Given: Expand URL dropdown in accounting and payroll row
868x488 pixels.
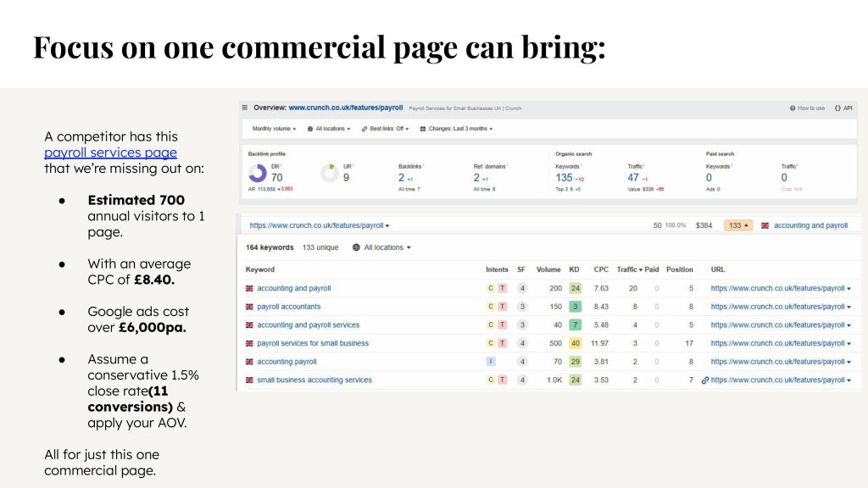Looking at the screenshot, I should click(849, 289).
